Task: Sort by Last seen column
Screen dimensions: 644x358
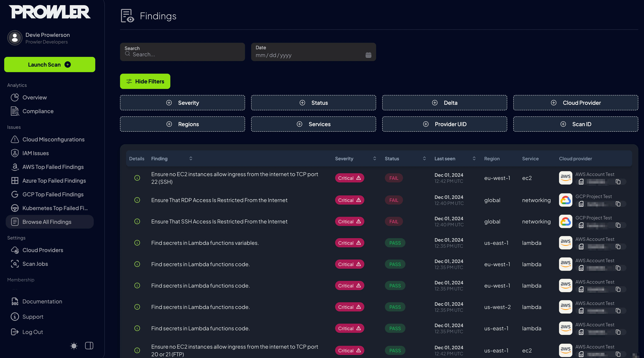Action: click(x=474, y=158)
